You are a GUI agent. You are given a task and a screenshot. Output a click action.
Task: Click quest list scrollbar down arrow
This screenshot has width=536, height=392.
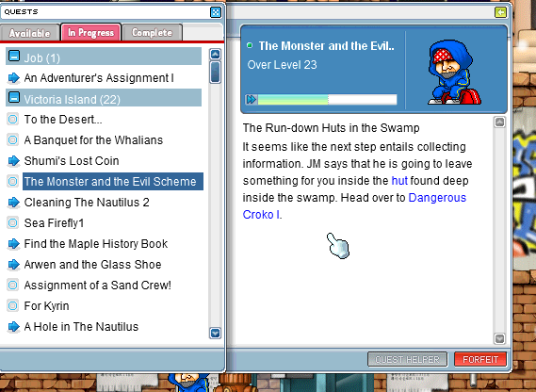tap(215, 333)
